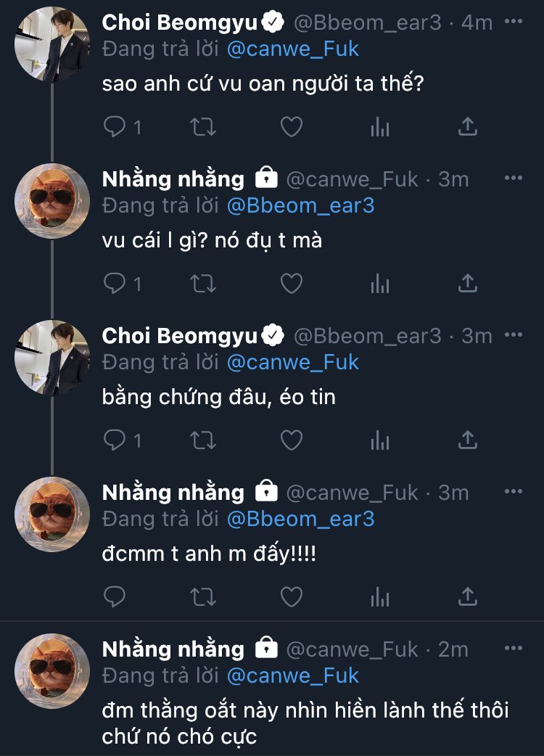544x756 pixels.
Task: Retweet the "sao anh cứ vu oan" tweet
Action: tap(202, 127)
